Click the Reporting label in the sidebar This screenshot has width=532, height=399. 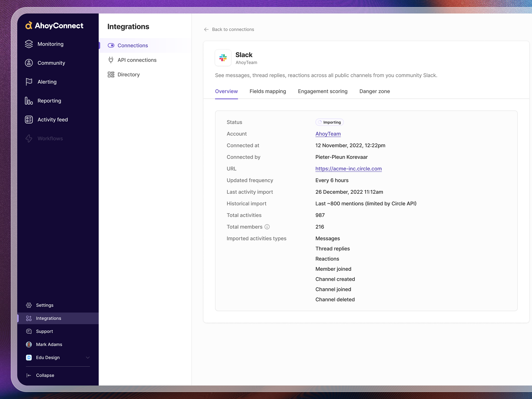(x=49, y=101)
